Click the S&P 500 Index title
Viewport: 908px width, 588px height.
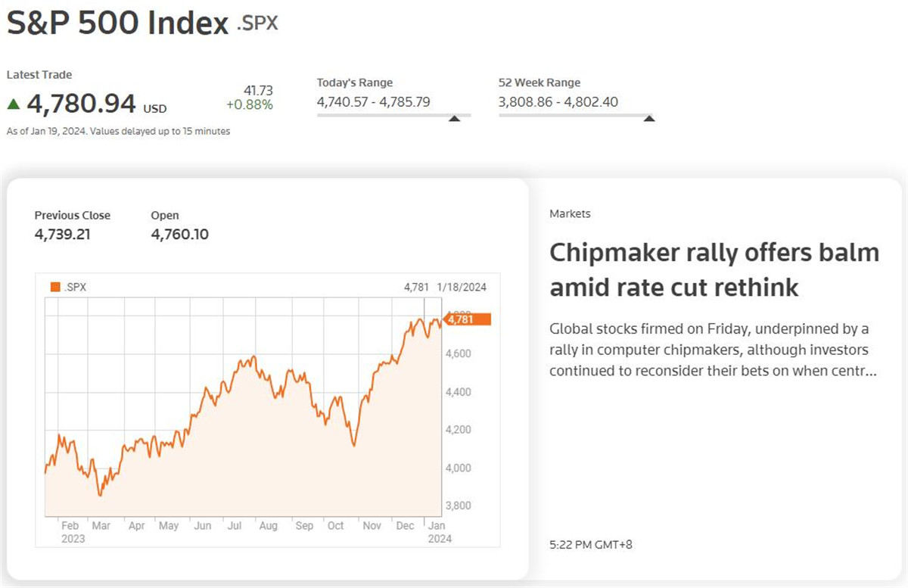117,23
